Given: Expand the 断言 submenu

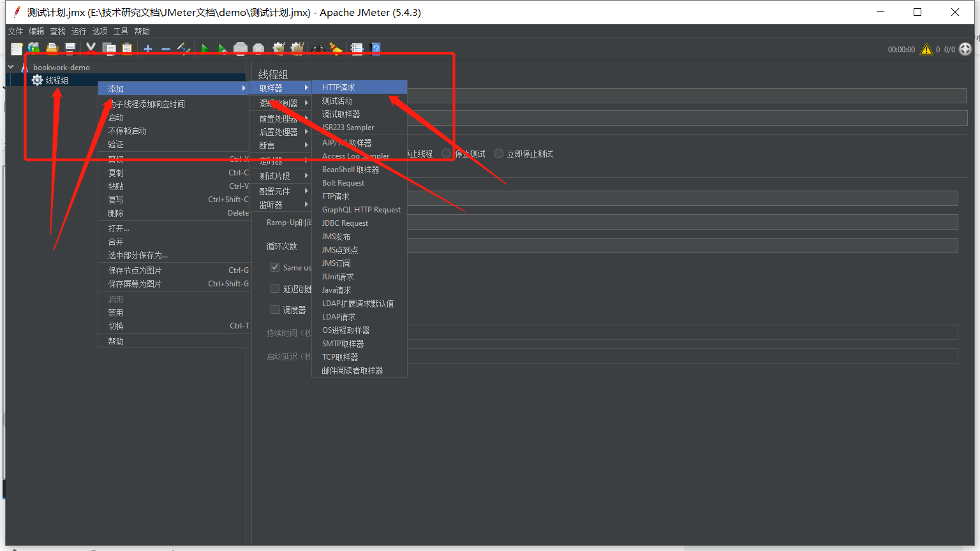Looking at the screenshot, I should (281, 145).
